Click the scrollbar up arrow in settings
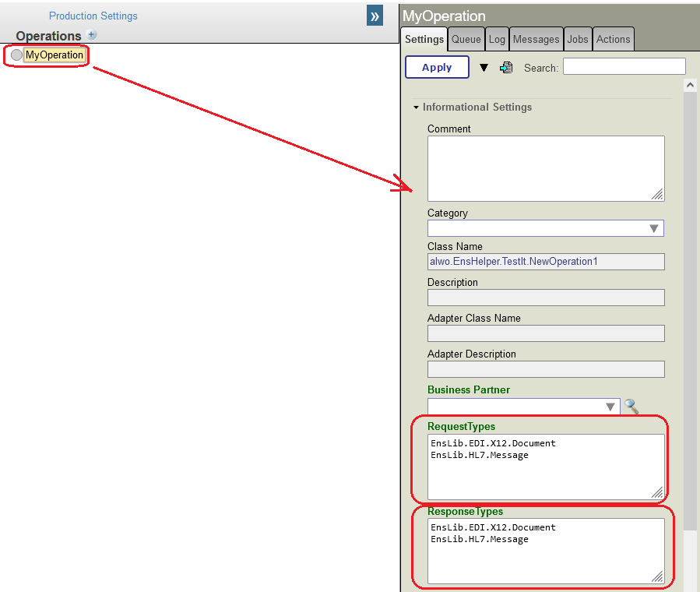The height and width of the screenshot is (592, 700). point(690,85)
